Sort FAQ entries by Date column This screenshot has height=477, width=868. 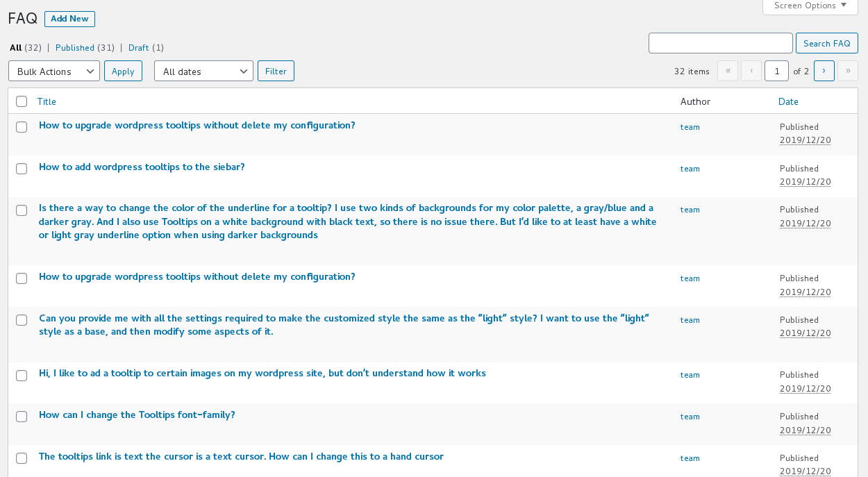point(788,101)
